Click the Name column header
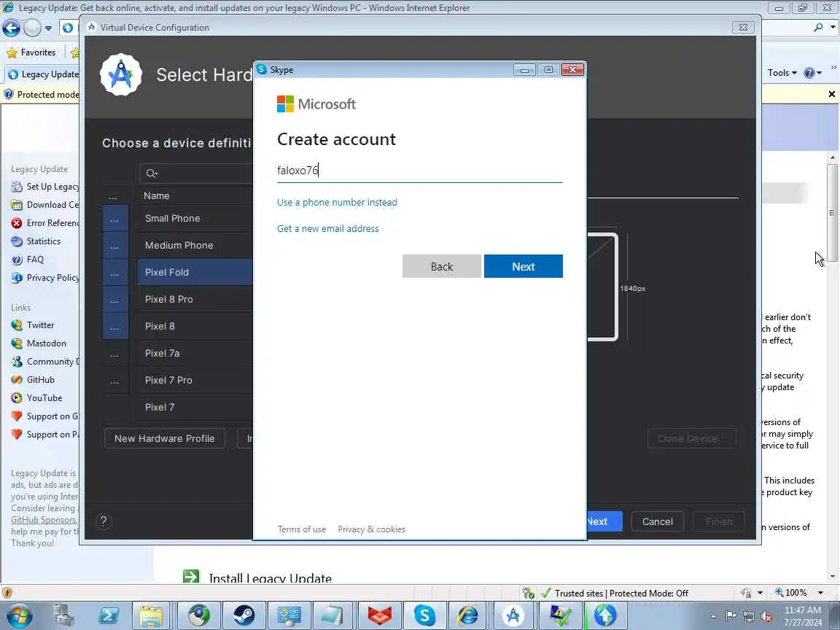The height and width of the screenshot is (630, 840). click(x=157, y=196)
